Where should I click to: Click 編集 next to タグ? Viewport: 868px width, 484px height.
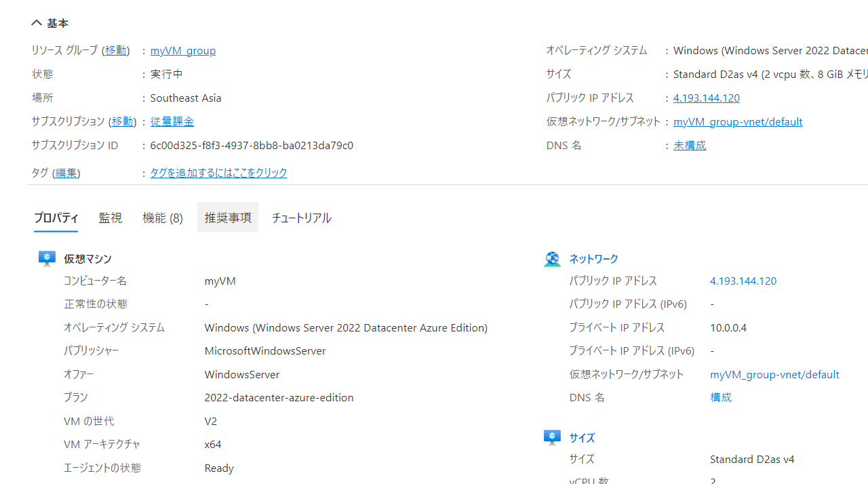coord(66,173)
